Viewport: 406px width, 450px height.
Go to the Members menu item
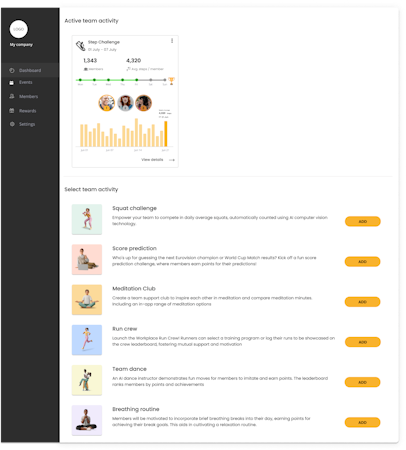(x=28, y=96)
